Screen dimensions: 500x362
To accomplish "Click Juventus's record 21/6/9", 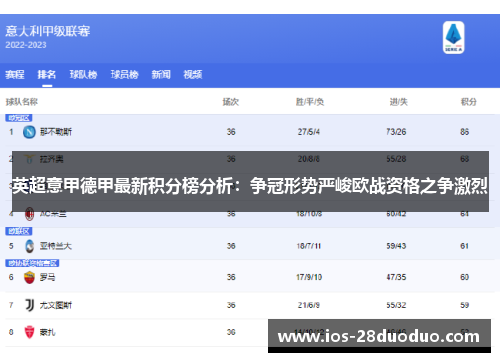I will point(309,305).
